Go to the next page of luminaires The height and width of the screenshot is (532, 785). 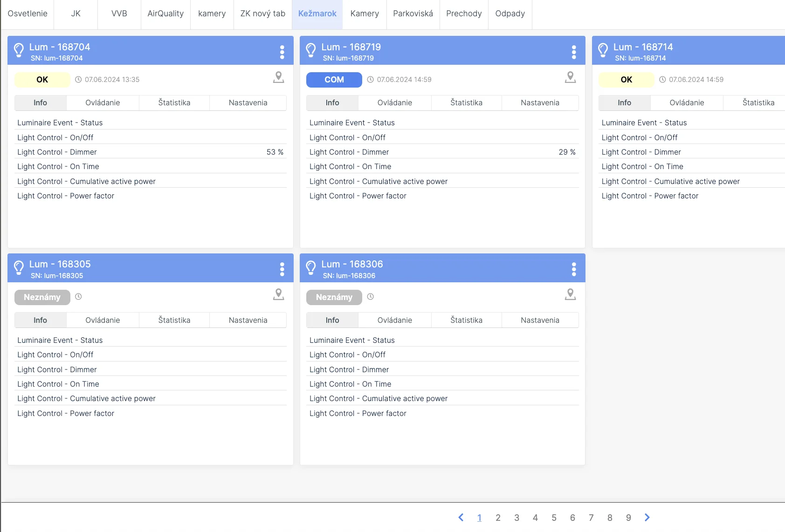pos(647,518)
